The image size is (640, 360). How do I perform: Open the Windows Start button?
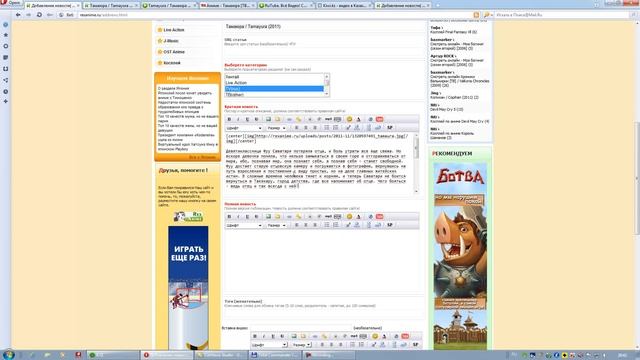[8, 355]
